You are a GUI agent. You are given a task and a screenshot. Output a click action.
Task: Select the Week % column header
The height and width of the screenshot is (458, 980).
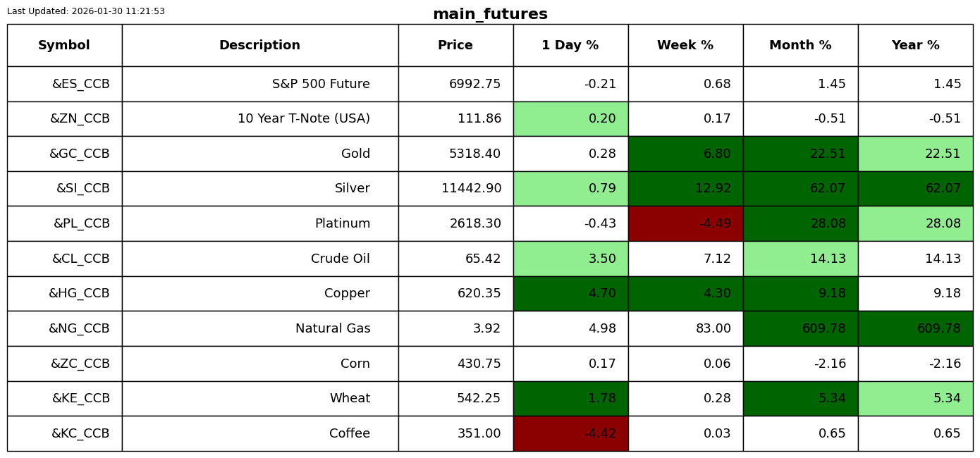click(685, 46)
